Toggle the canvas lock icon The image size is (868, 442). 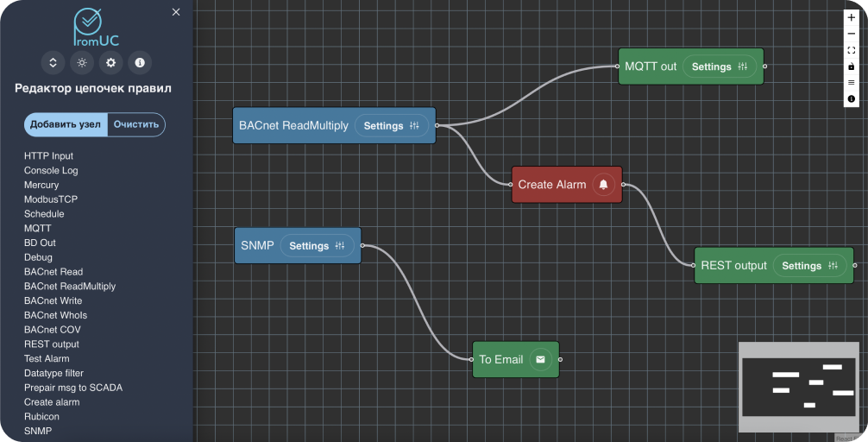[x=852, y=66]
